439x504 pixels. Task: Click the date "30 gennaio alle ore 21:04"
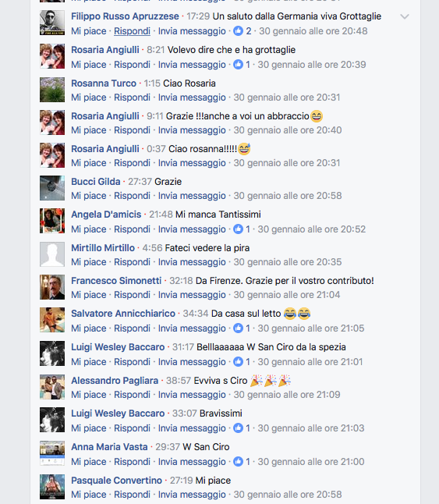pos(287,294)
